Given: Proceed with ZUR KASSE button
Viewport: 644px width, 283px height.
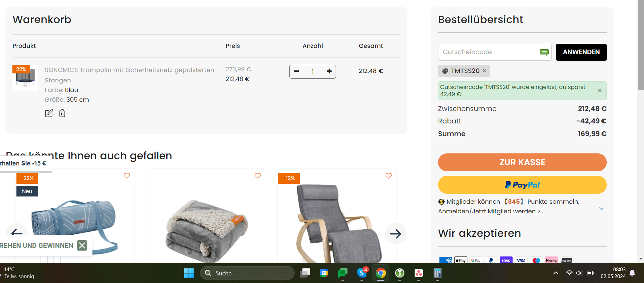Looking at the screenshot, I should point(522,162).
